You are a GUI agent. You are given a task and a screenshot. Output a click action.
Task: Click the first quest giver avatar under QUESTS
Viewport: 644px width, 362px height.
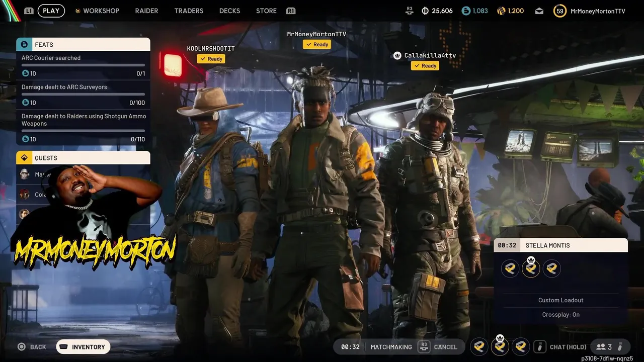(x=25, y=174)
